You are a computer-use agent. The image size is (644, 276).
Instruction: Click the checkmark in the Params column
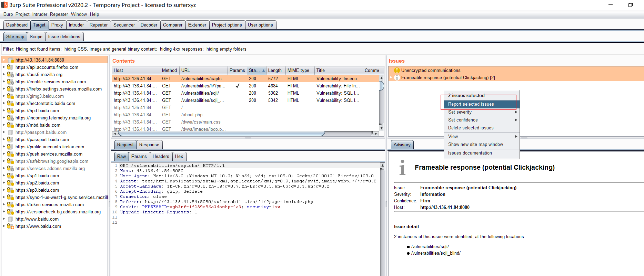[238, 86]
